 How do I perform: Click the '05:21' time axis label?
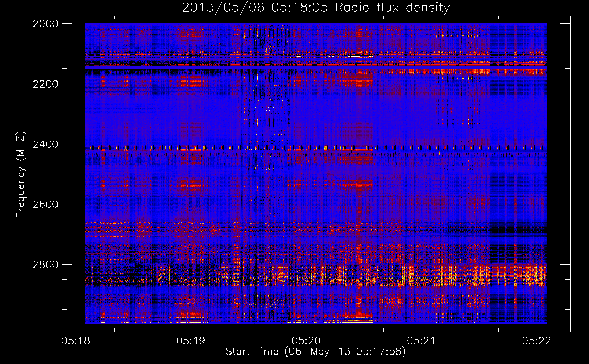(422, 341)
